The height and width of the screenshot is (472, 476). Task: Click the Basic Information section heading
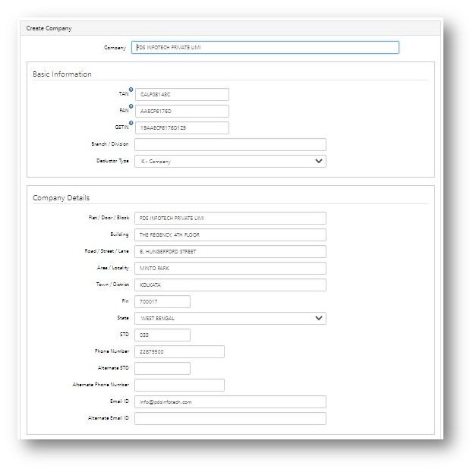pyautogui.click(x=62, y=74)
